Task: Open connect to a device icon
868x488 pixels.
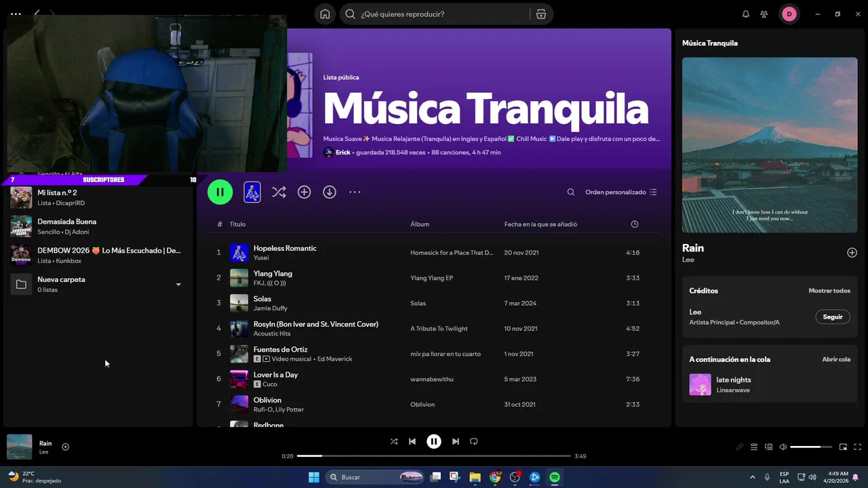Action: pos(768,447)
